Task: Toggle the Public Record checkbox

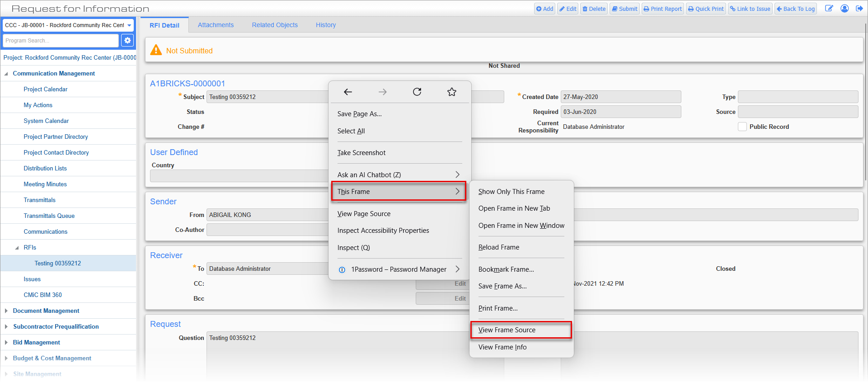Action: (x=742, y=127)
